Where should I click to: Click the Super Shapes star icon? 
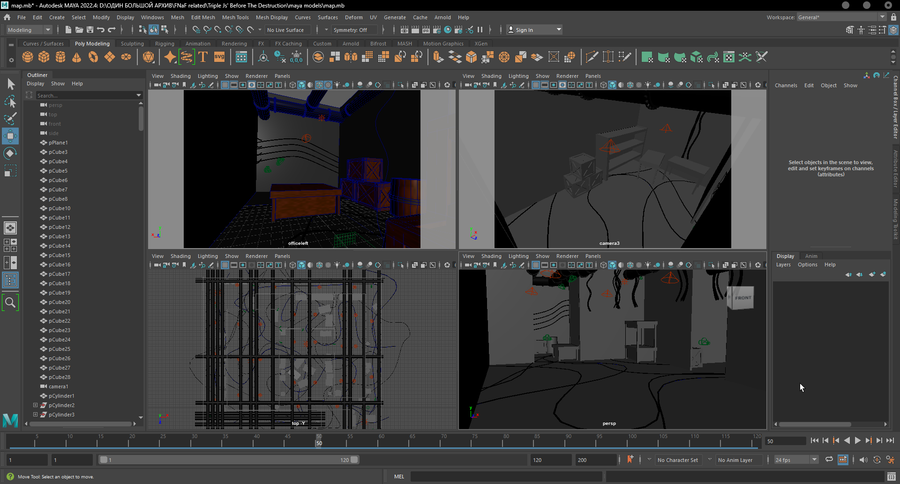[170, 57]
